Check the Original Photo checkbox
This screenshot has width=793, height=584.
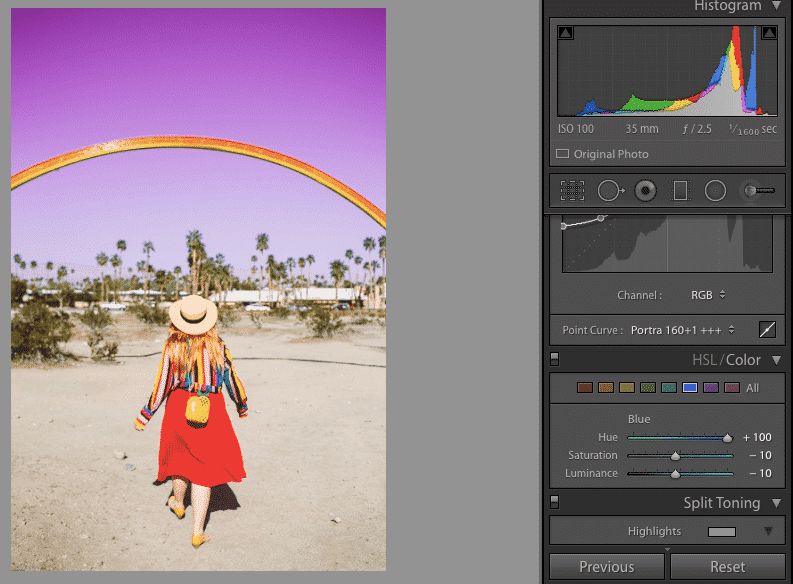click(562, 154)
